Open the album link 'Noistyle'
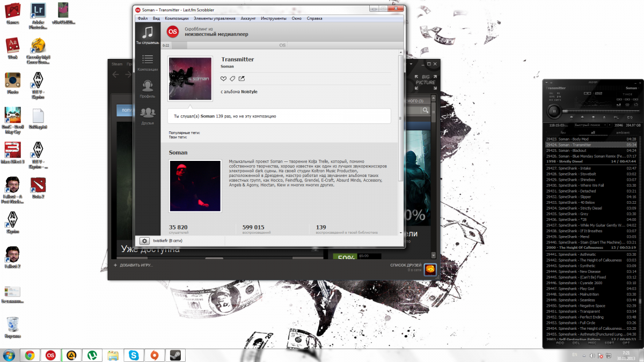The width and height of the screenshot is (644, 362). (x=249, y=92)
